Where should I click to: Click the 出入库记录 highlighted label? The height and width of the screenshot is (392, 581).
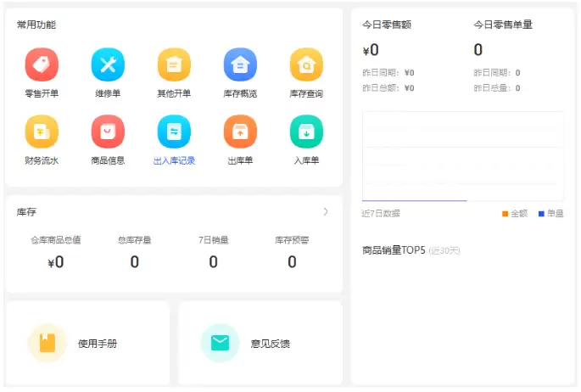(x=174, y=161)
